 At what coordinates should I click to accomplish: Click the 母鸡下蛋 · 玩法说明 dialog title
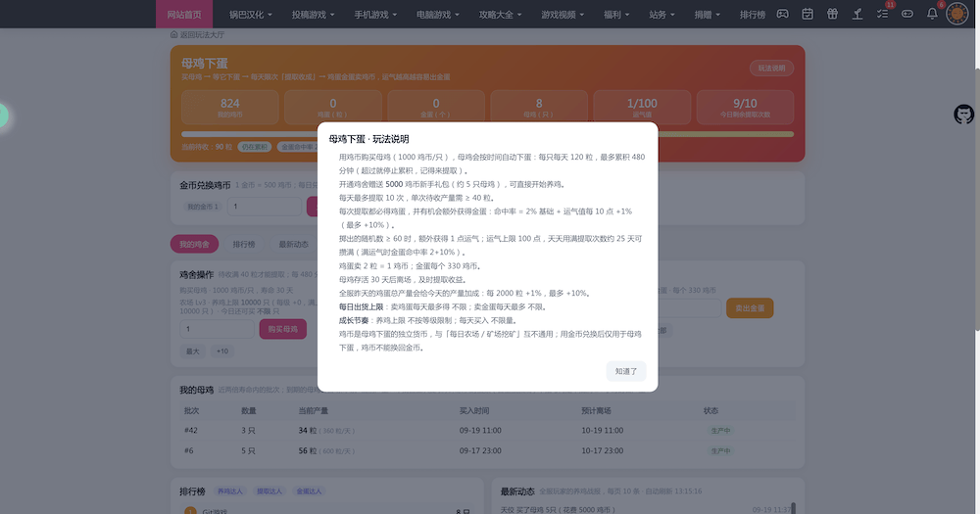(368, 139)
